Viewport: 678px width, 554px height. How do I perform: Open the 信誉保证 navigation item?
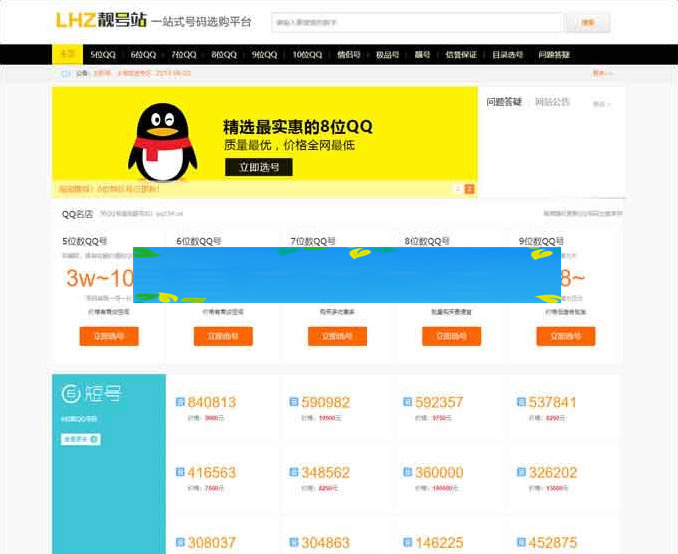(x=461, y=55)
